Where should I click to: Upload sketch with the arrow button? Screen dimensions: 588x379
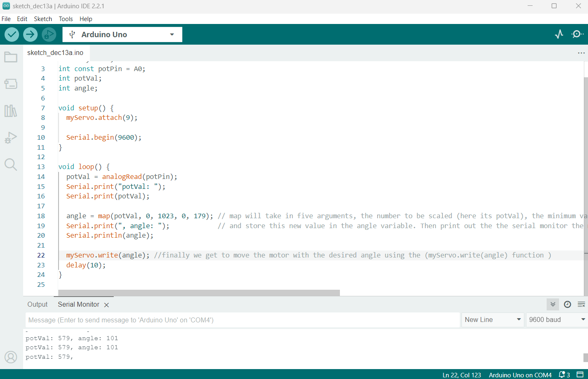tap(30, 34)
